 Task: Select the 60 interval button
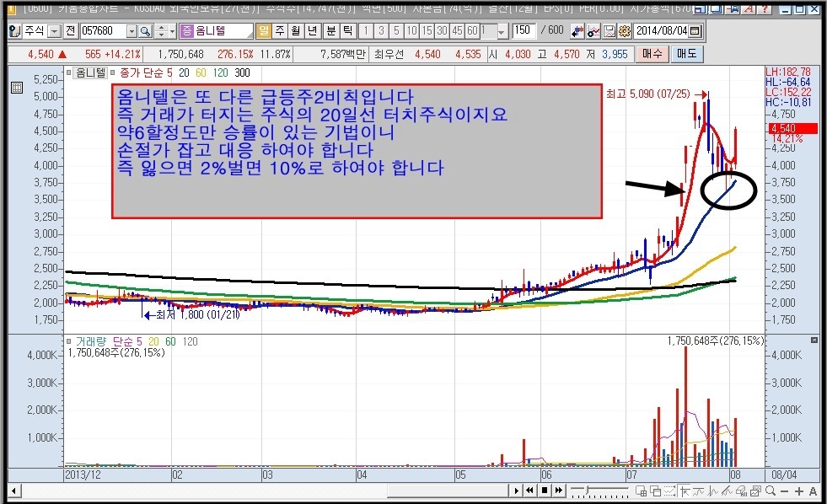click(x=472, y=31)
